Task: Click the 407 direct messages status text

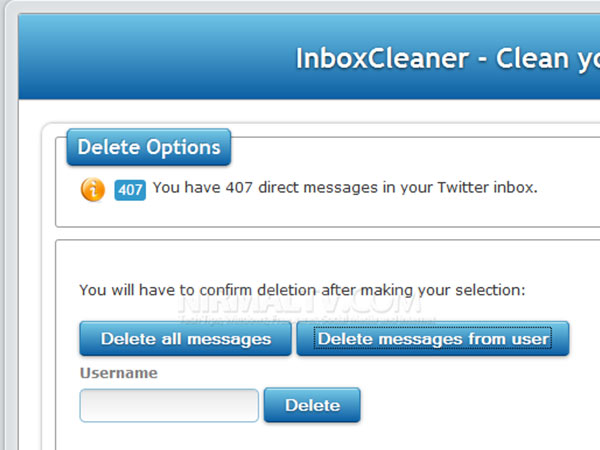Action: coord(345,187)
